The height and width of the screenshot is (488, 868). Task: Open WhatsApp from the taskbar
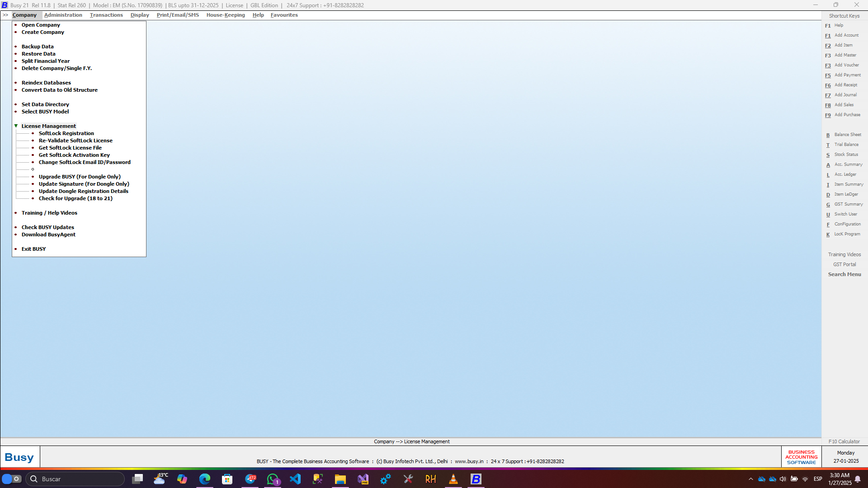click(x=273, y=479)
